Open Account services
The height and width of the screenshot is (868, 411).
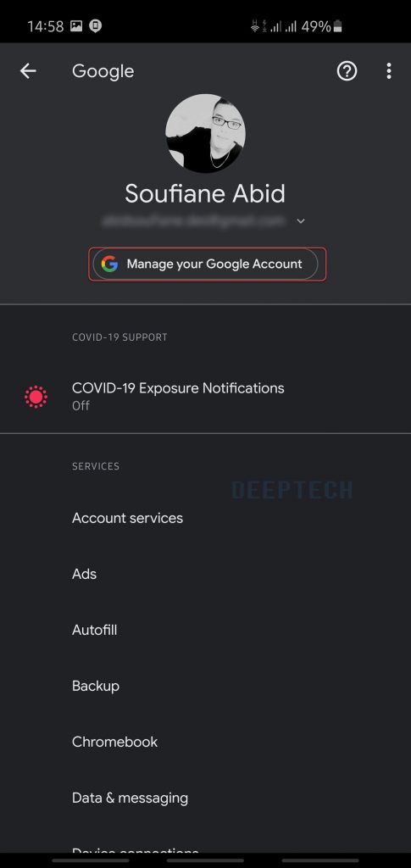pyautogui.click(x=205, y=518)
